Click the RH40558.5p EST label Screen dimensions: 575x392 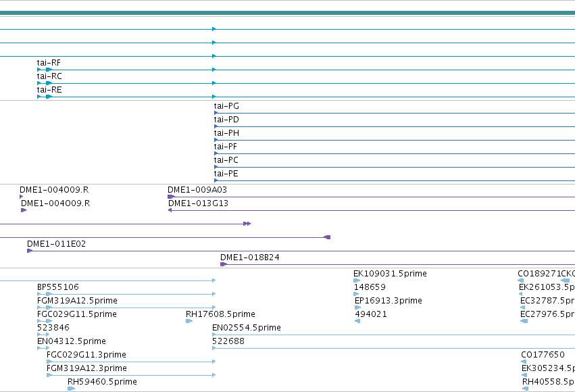(549, 382)
